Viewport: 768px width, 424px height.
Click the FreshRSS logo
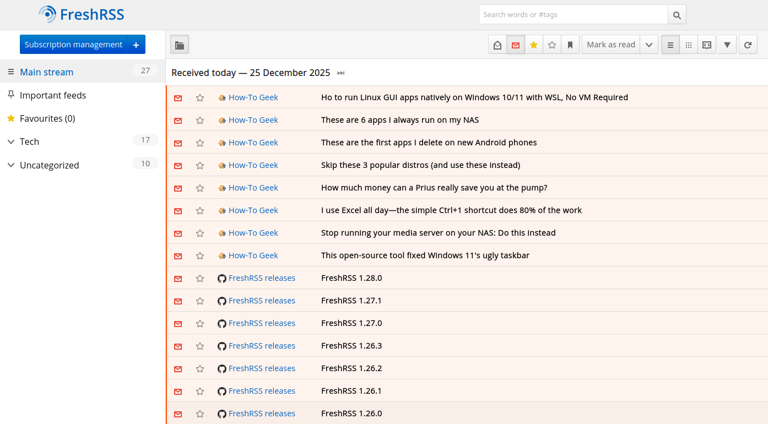[x=82, y=14]
